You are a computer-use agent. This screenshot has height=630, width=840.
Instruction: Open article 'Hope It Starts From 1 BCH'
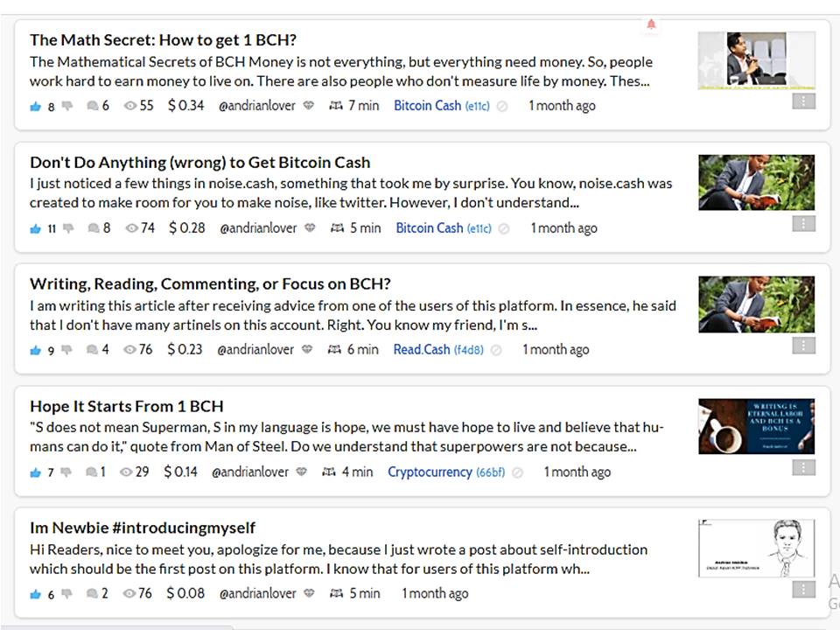point(126,406)
